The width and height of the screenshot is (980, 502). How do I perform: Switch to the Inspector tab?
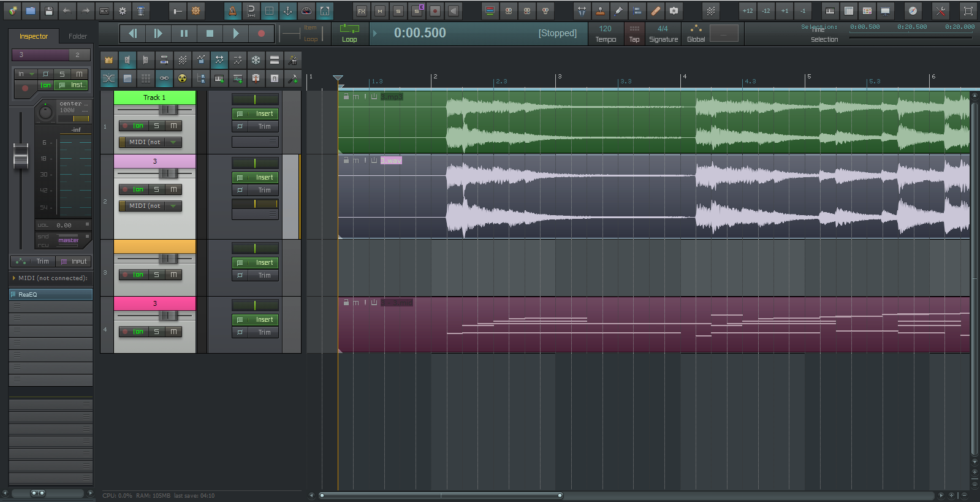[x=33, y=36]
